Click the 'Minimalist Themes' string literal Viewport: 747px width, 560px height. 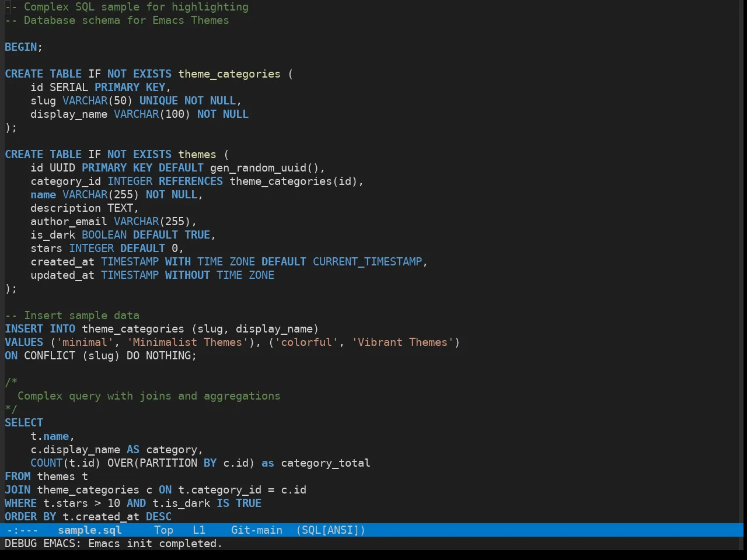(x=187, y=342)
